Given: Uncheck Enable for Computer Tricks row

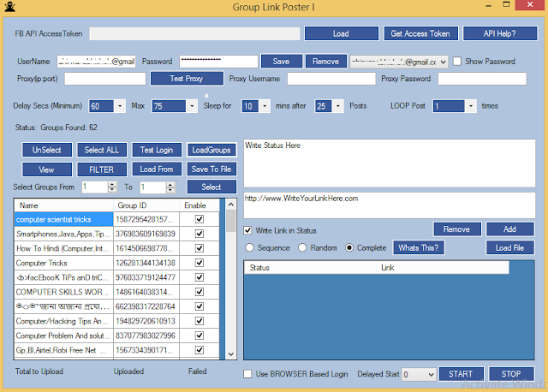Looking at the screenshot, I should (x=200, y=263).
